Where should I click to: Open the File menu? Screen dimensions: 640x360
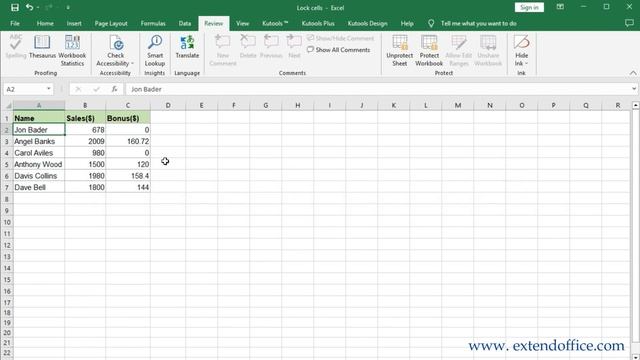click(x=15, y=23)
